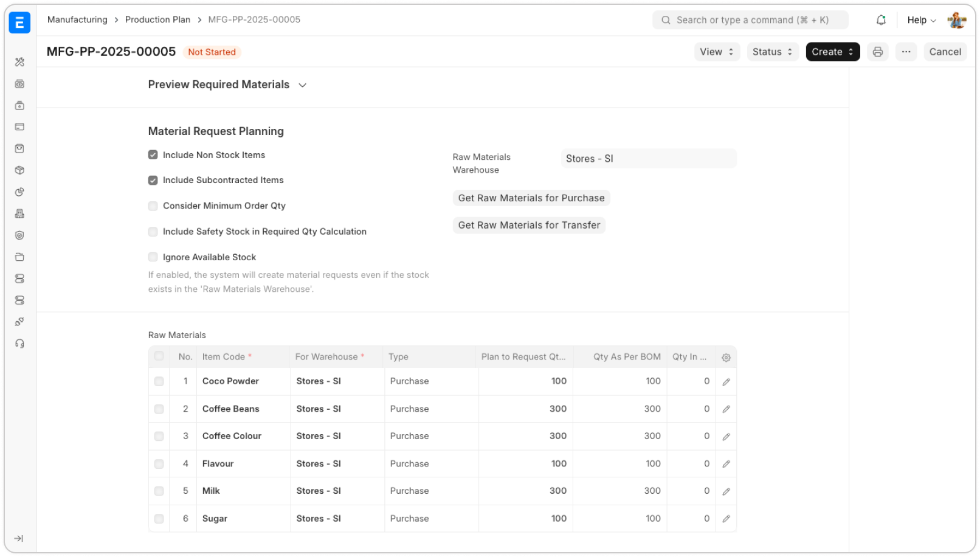Cancel the production plan

pos(945,52)
